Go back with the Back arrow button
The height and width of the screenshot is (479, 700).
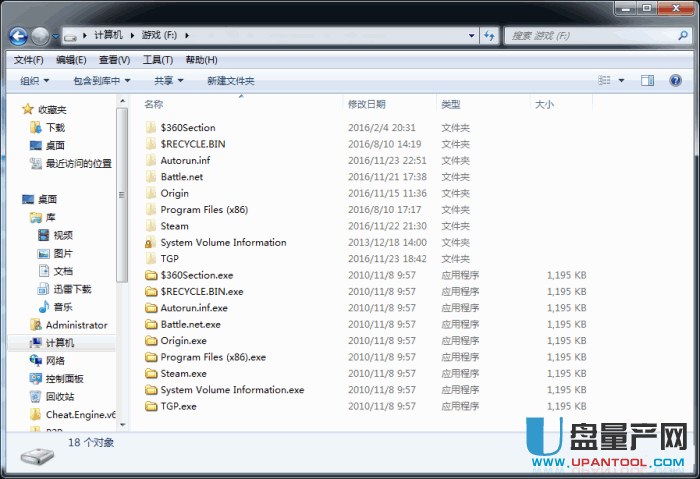click(x=18, y=36)
